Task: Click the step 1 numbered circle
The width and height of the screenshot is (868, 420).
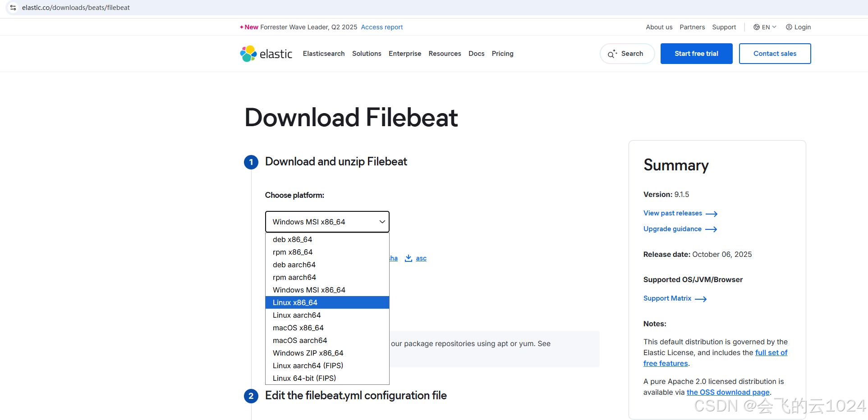Action: click(x=251, y=162)
